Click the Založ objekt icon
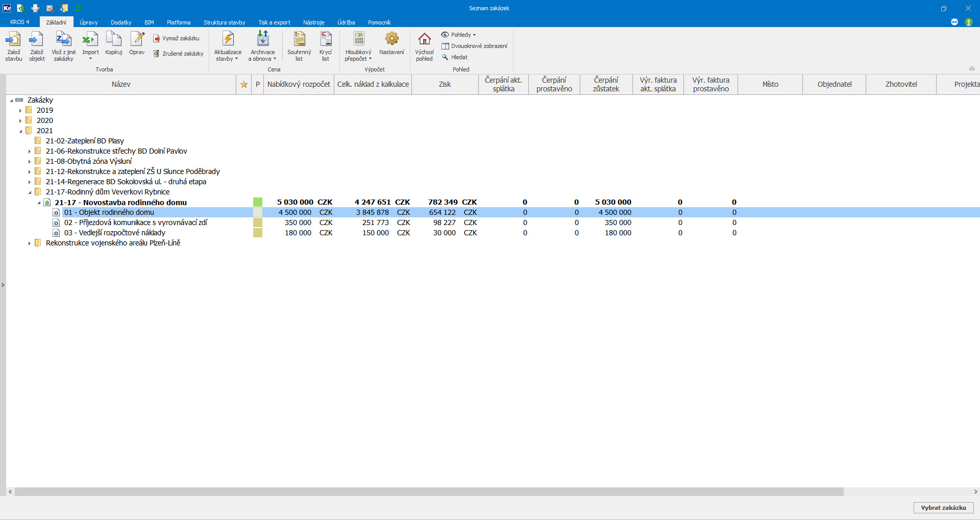980x520 pixels. click(x=37, y=40)
